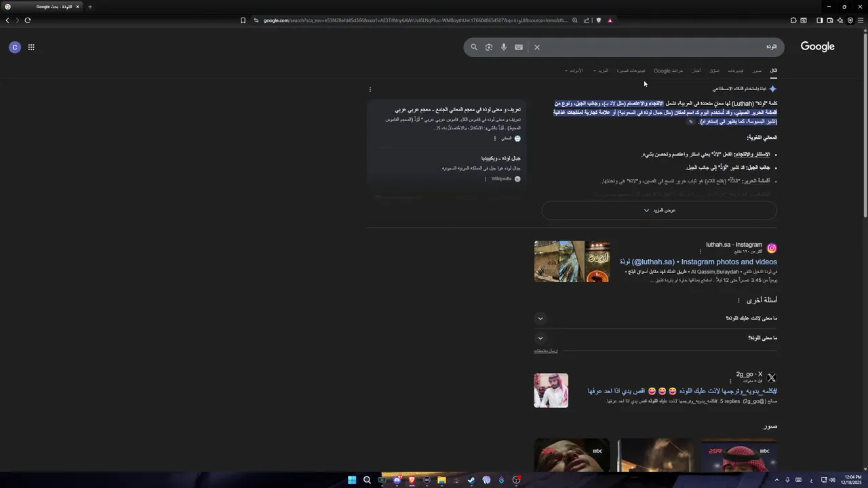This screenshot has height=488, width=868.
Task: Click the share icon in address bar
Action: (587, 20)
